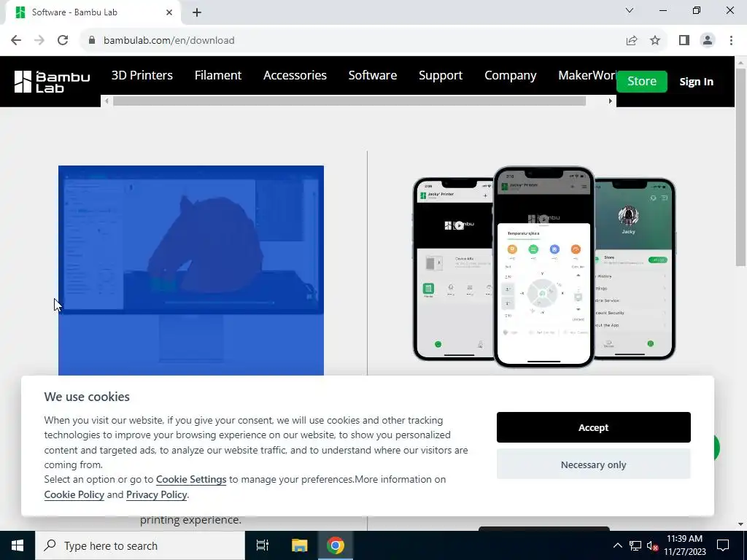
Task: Bookmark this page with the star
Action: [x=655, y=41]
